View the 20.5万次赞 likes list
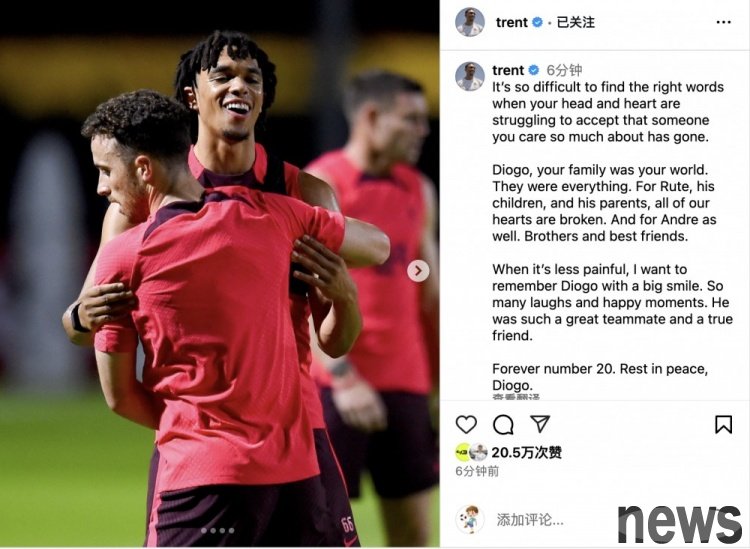Screen dimensions: 750x549 coord(526,452)
